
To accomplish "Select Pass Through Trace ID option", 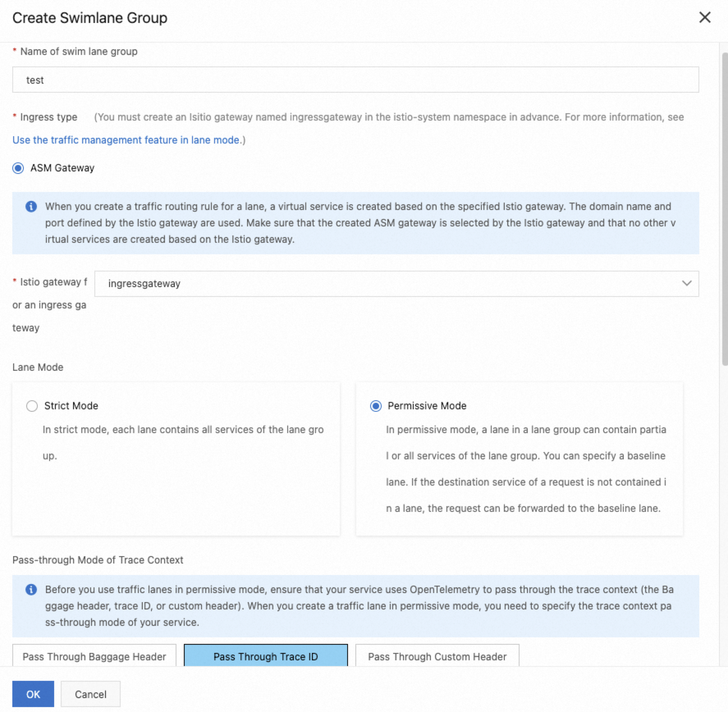I will 266,656.
